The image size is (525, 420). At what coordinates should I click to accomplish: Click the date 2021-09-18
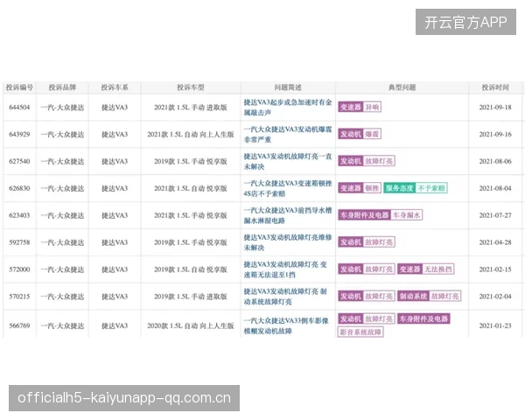495,108
